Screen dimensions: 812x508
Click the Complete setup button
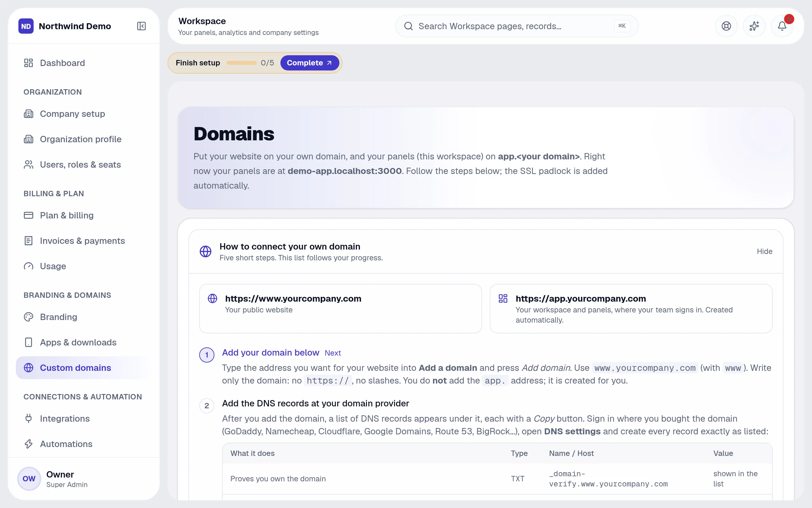click(x=309, y=63)
